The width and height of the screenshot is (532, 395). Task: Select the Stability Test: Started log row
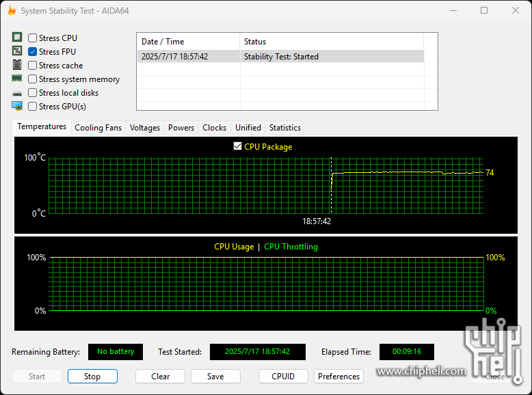coord(281,57)
